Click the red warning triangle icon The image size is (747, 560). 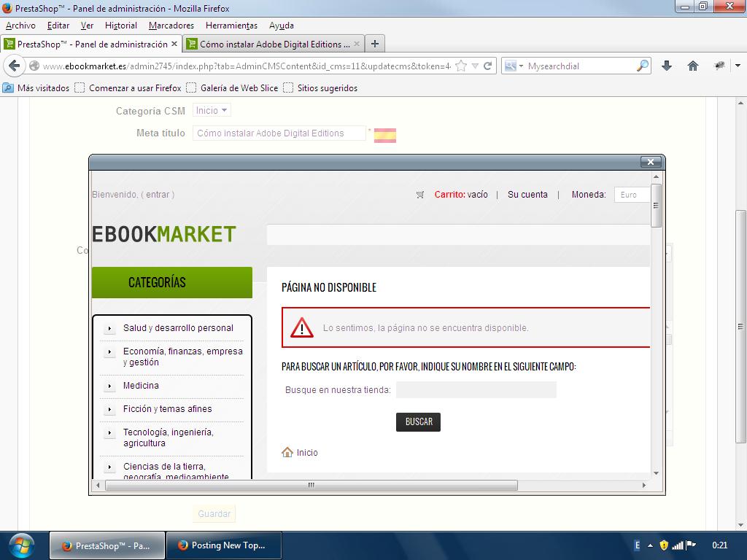301,327
